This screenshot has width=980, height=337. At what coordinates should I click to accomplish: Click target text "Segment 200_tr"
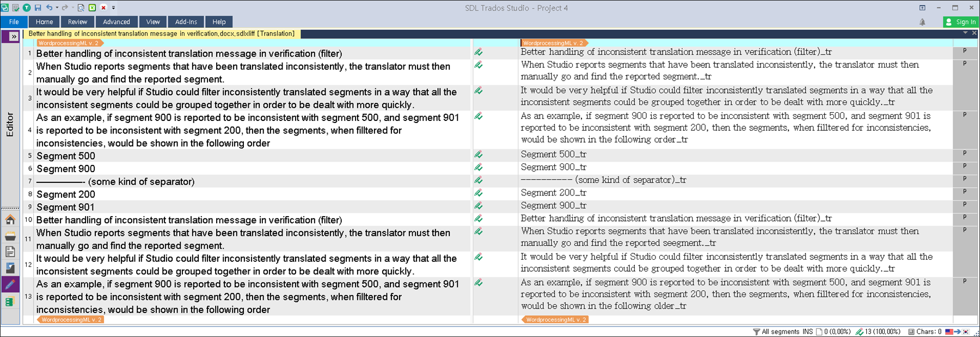[553, 193]
